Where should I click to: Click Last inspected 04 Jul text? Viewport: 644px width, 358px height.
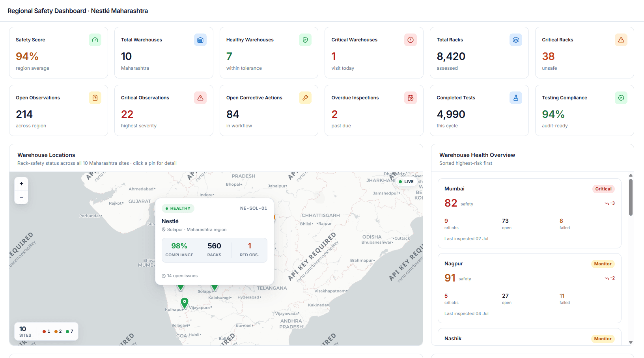coord(466,314)
